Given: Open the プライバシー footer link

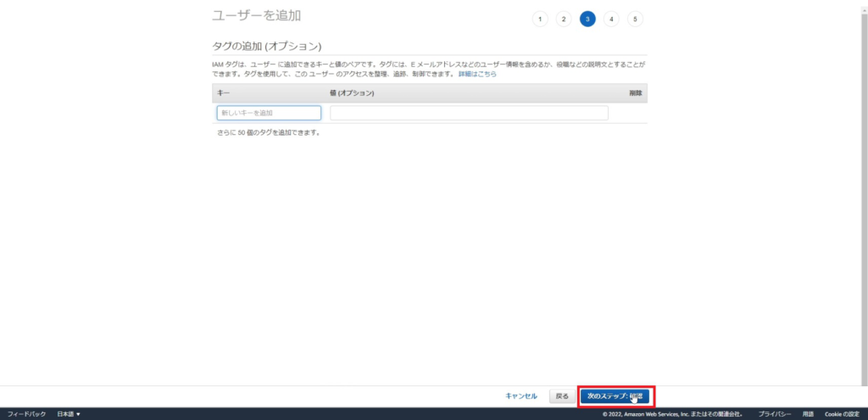Looking at the screenshot, I should pos(775,414).
